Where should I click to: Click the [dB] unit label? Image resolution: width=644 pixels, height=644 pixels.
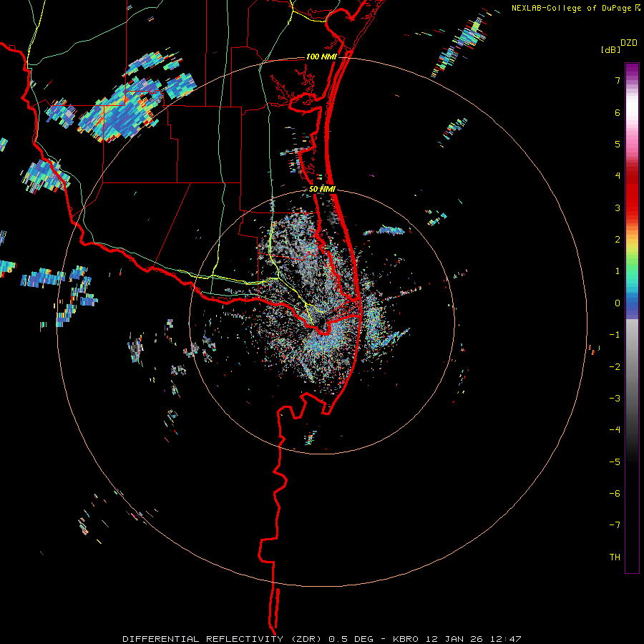610,49
